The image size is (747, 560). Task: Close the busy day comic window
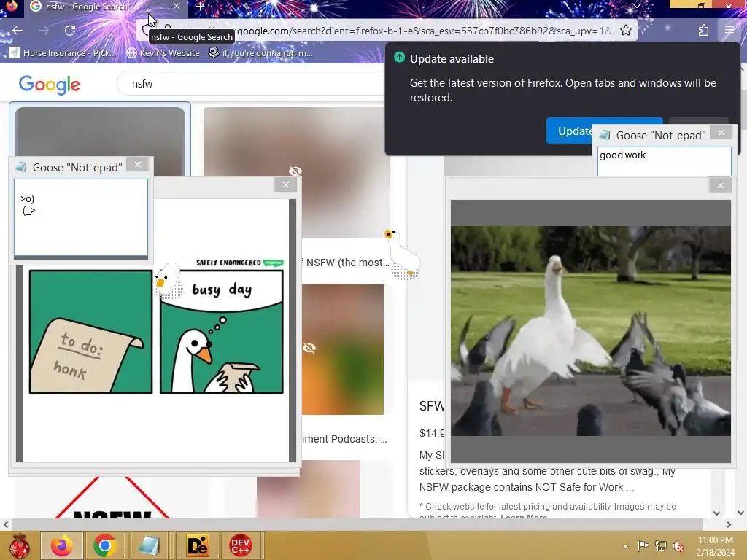pos(285,184)
